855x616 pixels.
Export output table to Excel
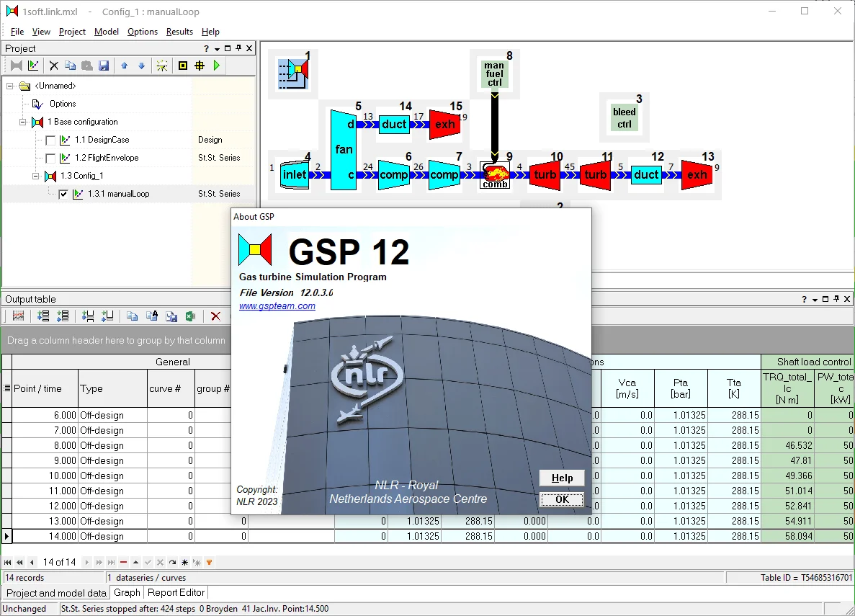coord(190,316)
